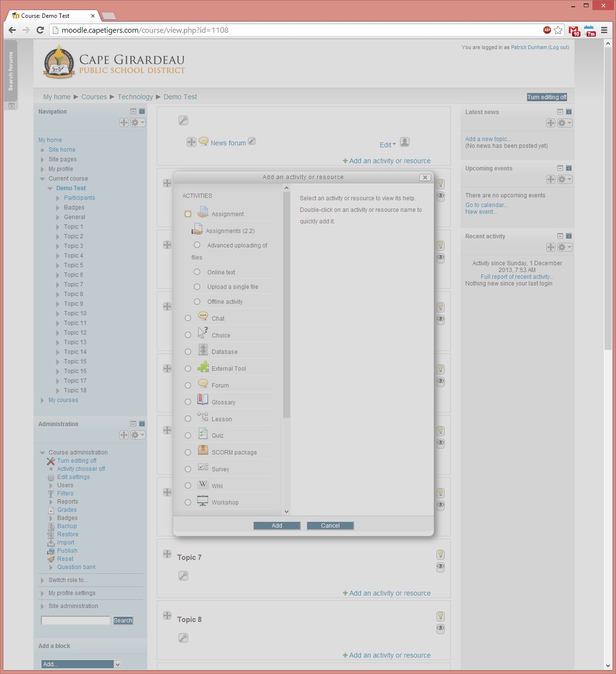Bookmark this page with star icon
The height and width of the screenshot is (674, 616).
click(x=558, y=30)
